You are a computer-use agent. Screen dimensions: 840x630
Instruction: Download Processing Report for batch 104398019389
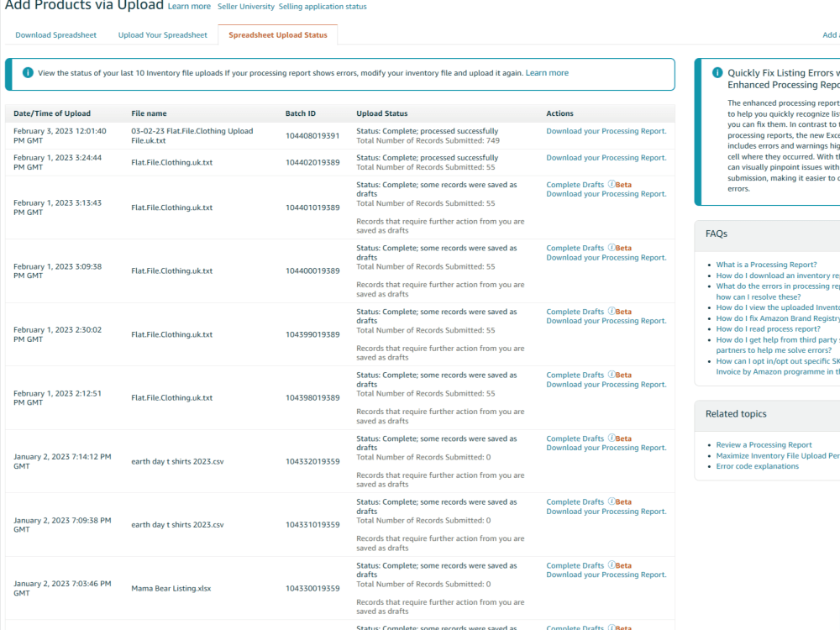[x=606, y=385]
